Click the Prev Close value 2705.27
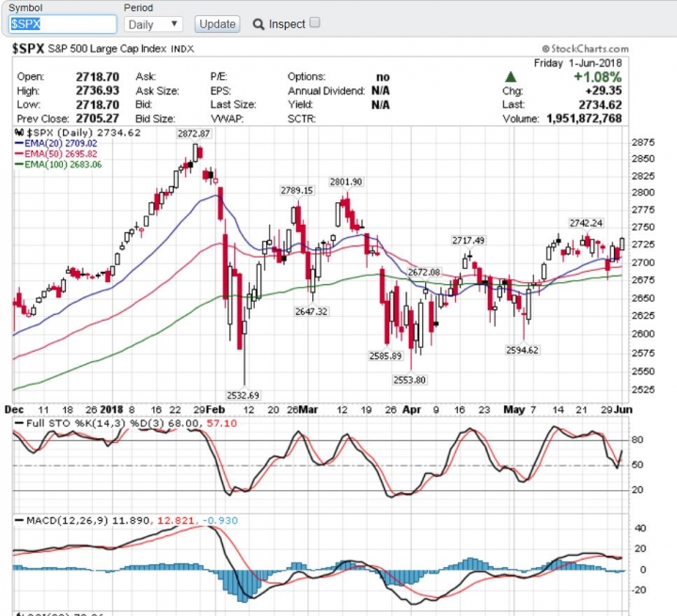The width and height of the screenshot is (677, 616). 98,118
